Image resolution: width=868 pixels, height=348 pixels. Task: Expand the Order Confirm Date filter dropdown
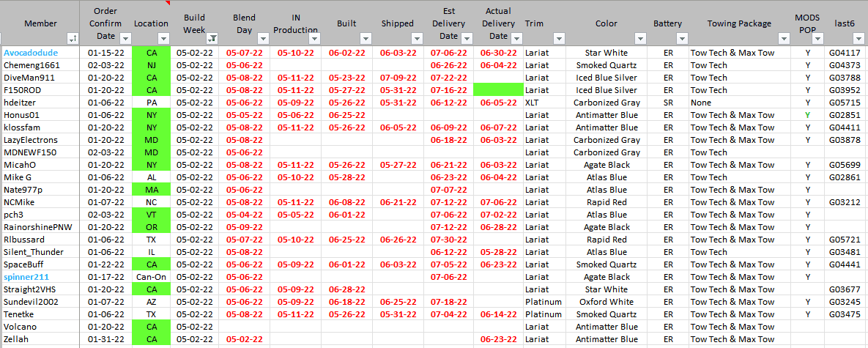pos(124,38)
